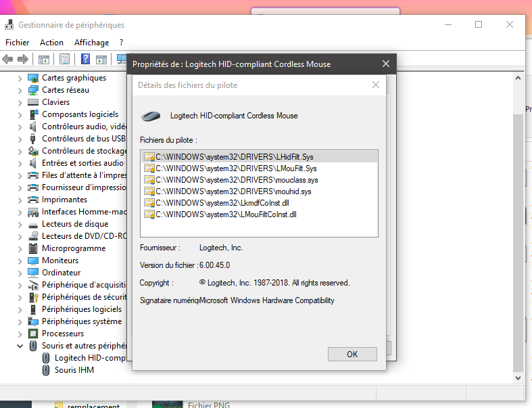This screenshot has height=408, width=532.
Task: Click the Properties sheet toolbar icon
Action: pos(64,60)
